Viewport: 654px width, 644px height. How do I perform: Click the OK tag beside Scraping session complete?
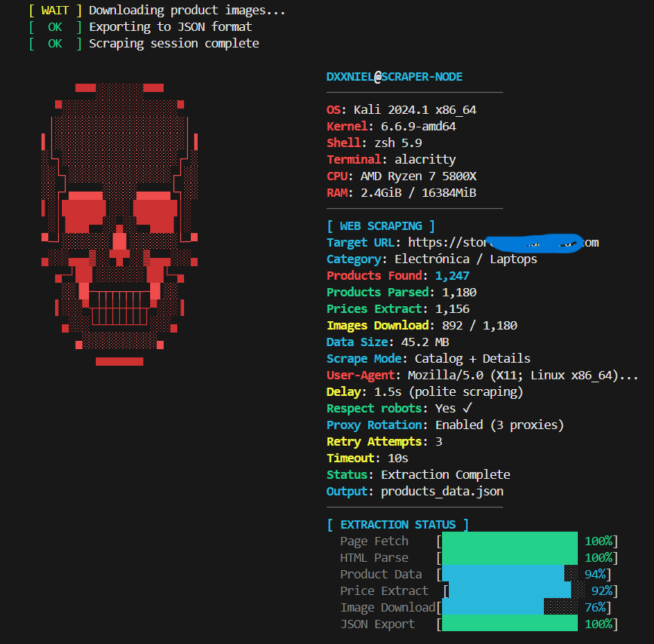55,44
